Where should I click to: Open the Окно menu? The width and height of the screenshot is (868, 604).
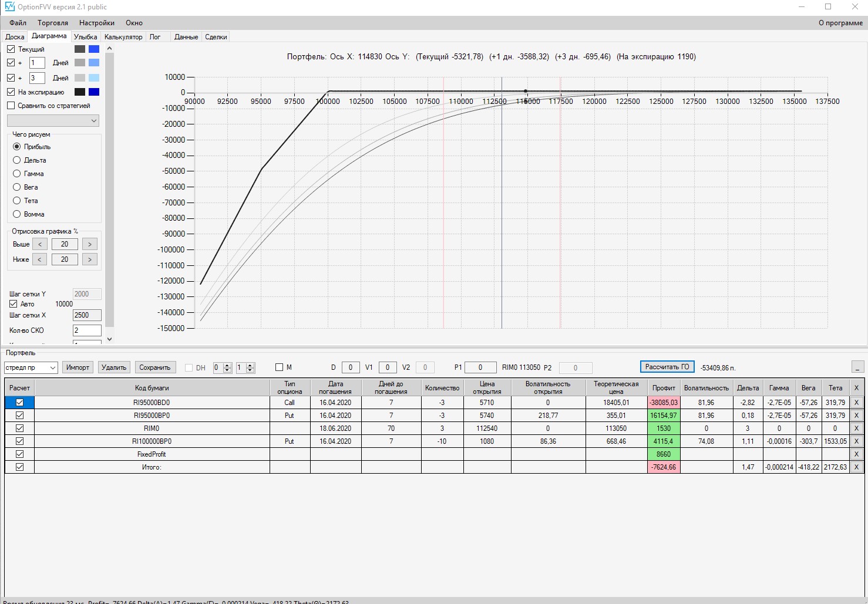134,23
